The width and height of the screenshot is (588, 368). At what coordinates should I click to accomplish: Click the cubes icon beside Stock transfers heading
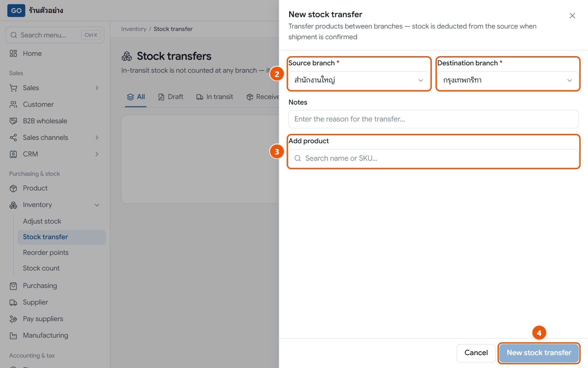[x=127, y=56]
